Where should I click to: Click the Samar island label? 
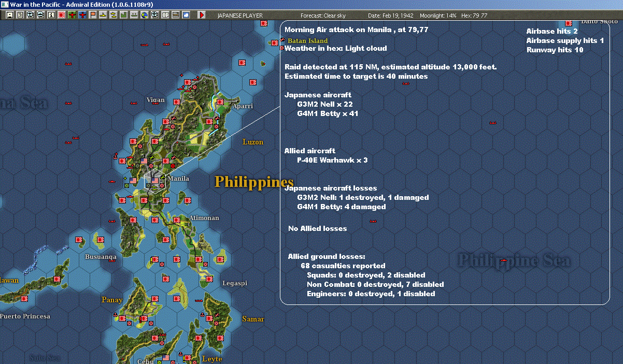(253, 319)
